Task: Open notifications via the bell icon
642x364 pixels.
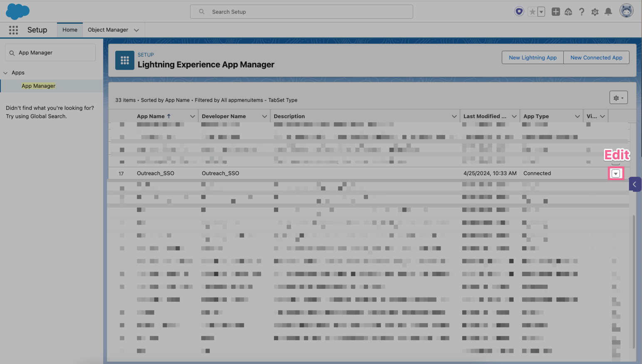Action: point(608,12)
